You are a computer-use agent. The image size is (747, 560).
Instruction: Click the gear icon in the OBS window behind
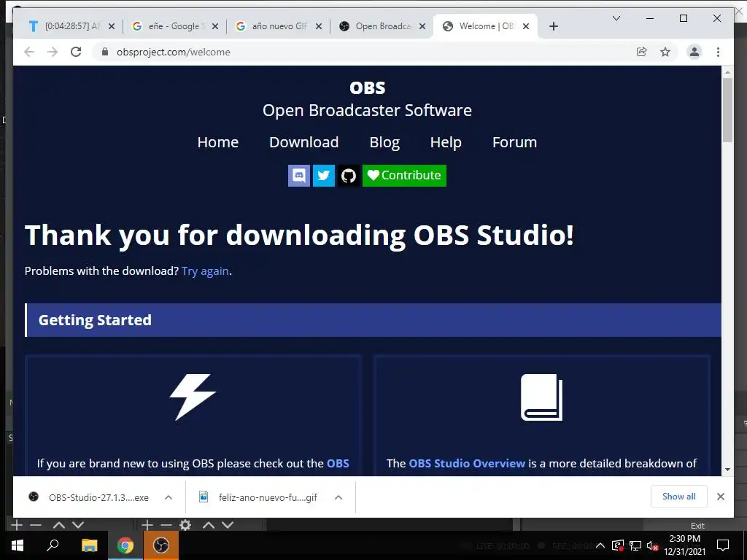185,525
